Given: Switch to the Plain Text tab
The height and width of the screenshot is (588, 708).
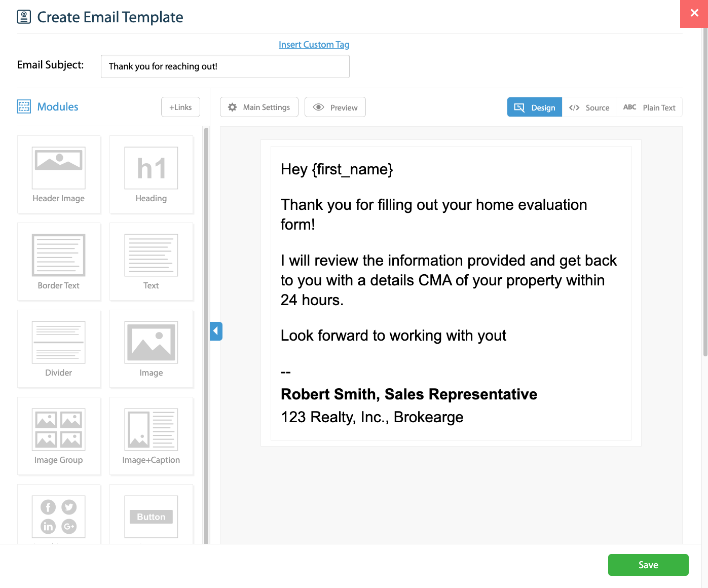Looking at the screenshot, I should 649,107.
